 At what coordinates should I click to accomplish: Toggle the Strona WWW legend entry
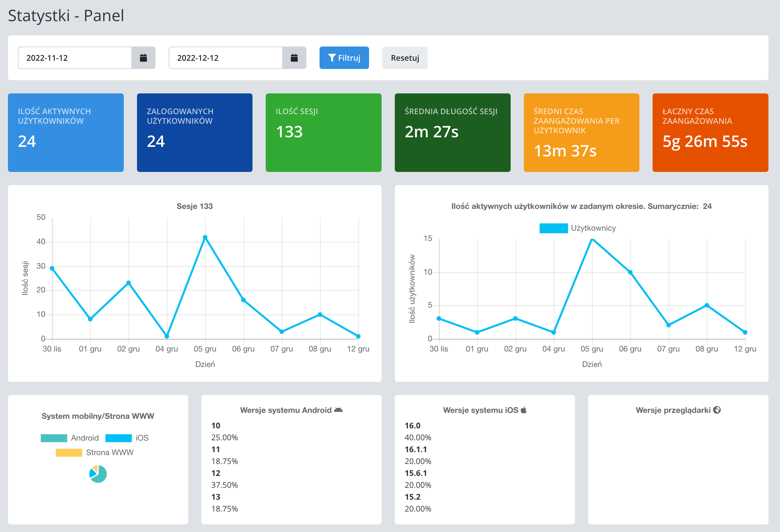95,452
